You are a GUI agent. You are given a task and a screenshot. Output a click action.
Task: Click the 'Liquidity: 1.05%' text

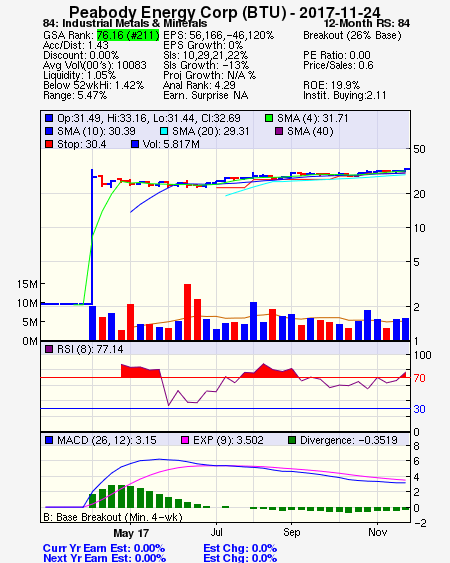tap(79, 75)
